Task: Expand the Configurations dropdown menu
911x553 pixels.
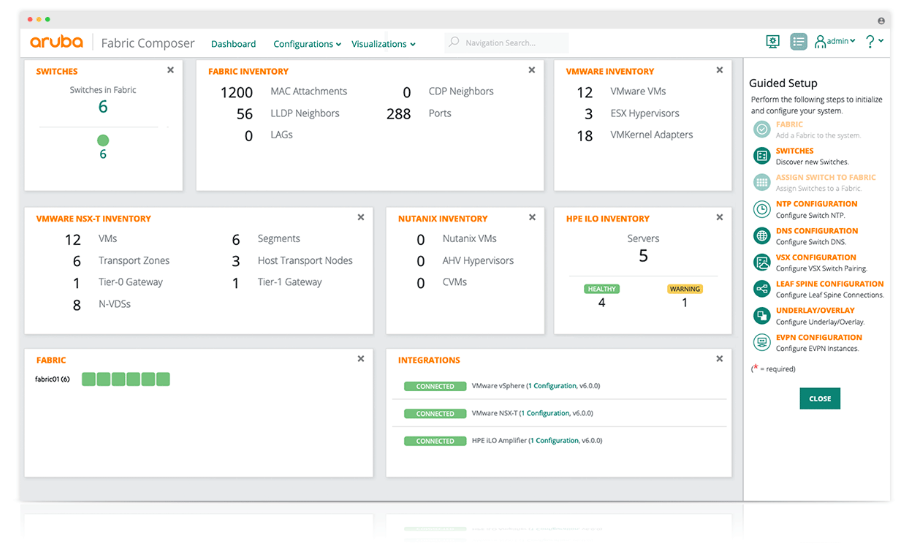Action: [x=307, y=44]
